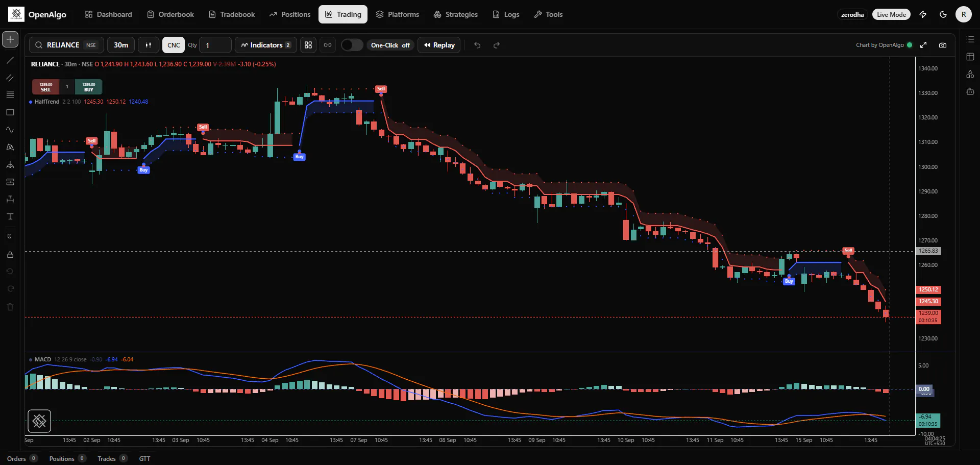The image size is (980, 465).
Task: Click the green BUY 1239.00 button
Action: point(89,87)
